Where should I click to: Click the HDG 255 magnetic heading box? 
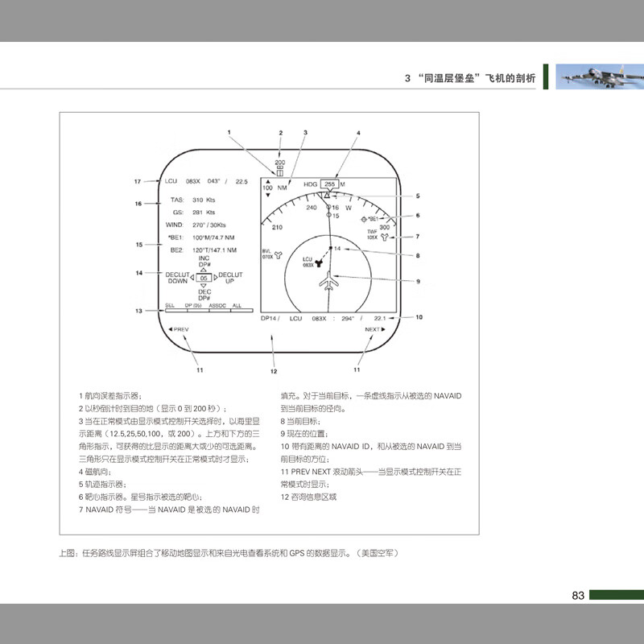[328, 184]
